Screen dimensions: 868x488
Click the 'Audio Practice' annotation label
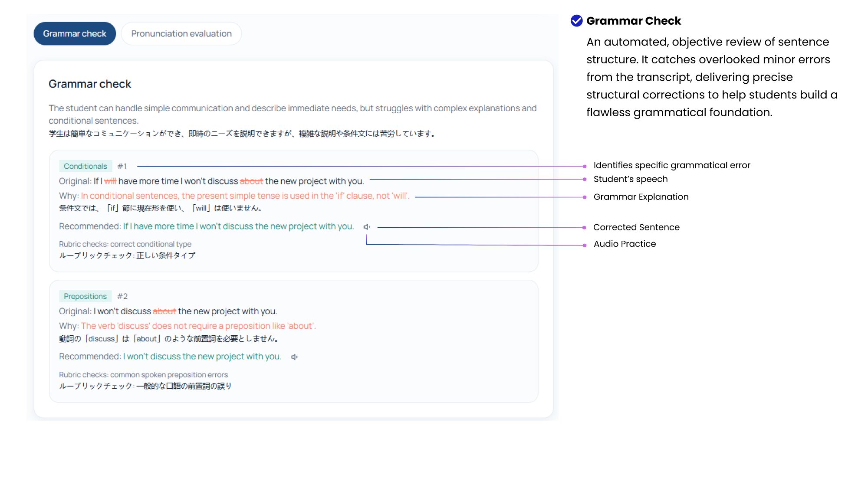[x=625, y=244]
